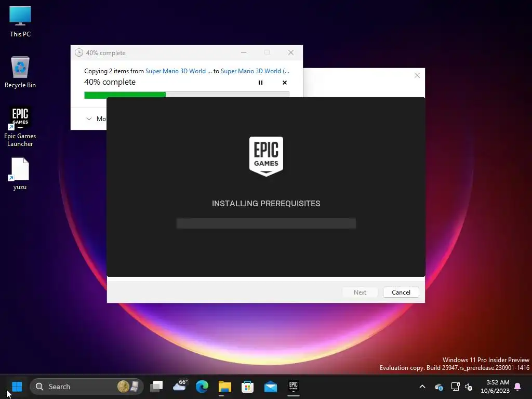This screenshot has height=399, width=532.
Task: Click the "40% complete" status text
Action: point(110,82)
